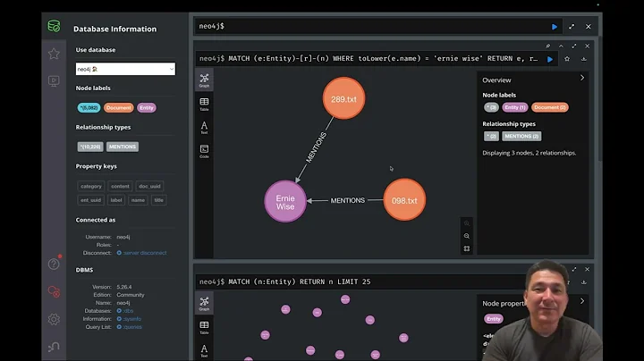Fit graph to screen

467,248
